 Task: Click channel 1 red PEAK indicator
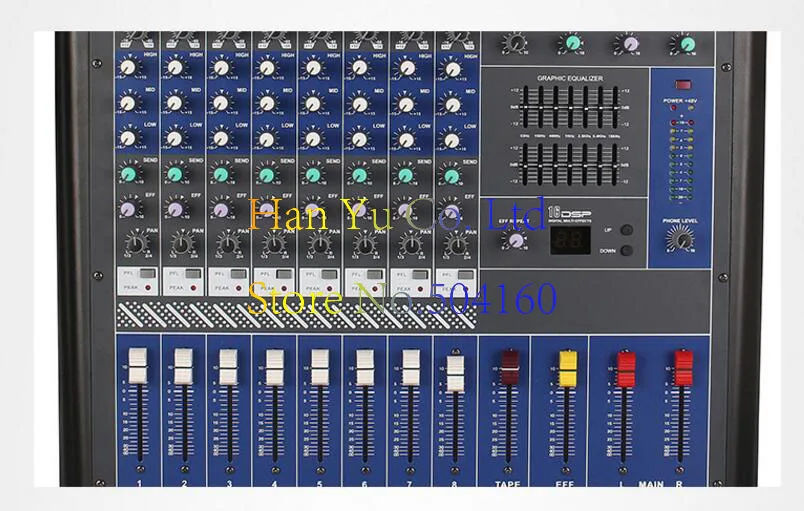tap(148, 288)
